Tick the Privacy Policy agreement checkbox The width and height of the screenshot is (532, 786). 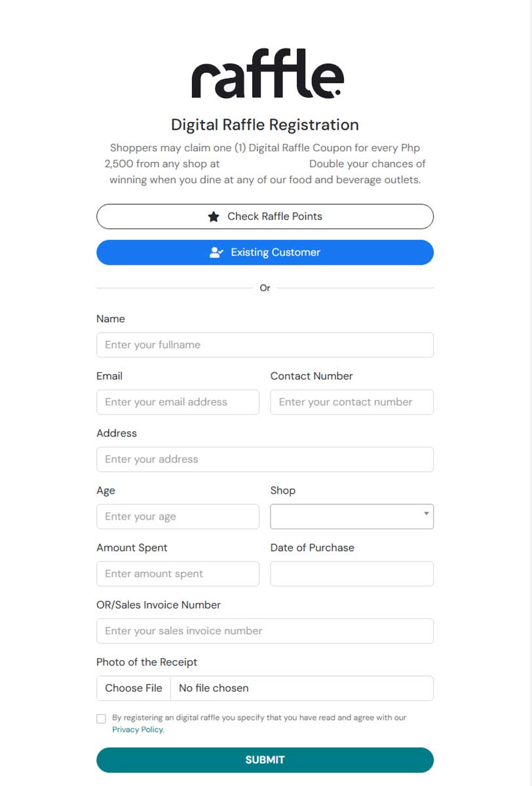(x=101, y=719)
